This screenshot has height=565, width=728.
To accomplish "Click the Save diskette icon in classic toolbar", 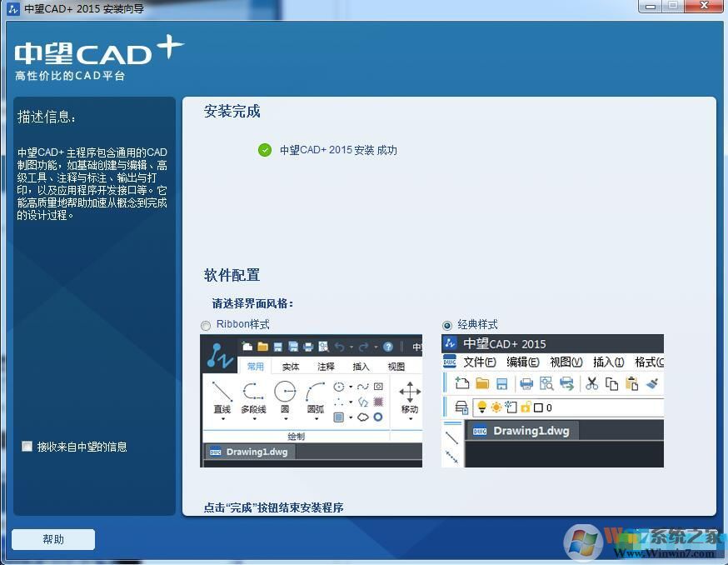I will click(501, 382).
